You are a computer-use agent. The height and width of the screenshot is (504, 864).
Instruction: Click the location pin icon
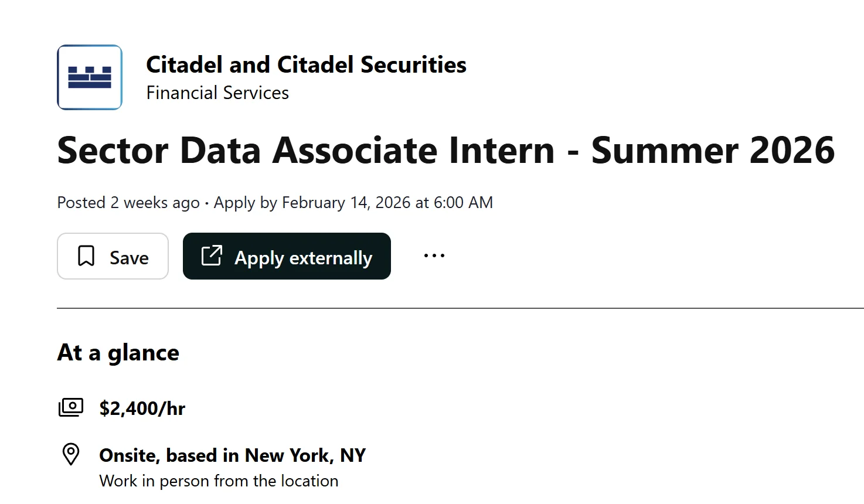point(71,454)
